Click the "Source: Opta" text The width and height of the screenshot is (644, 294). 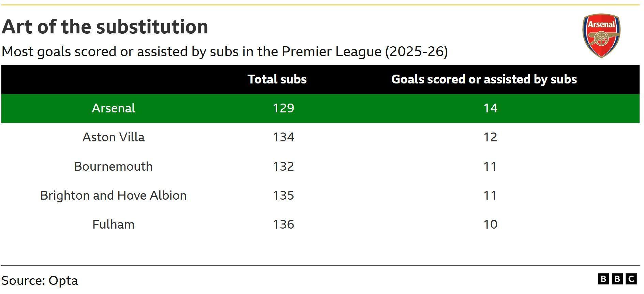(40, 281)
